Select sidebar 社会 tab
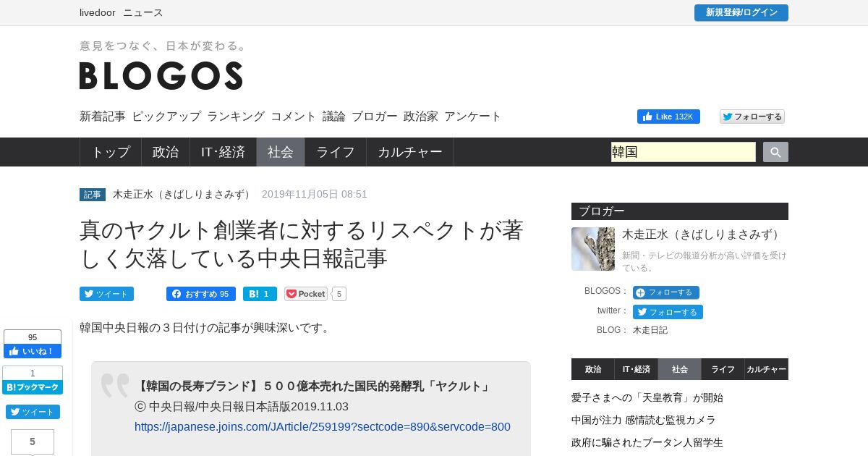This screenshot has width=868, height=456. [680, 369]
